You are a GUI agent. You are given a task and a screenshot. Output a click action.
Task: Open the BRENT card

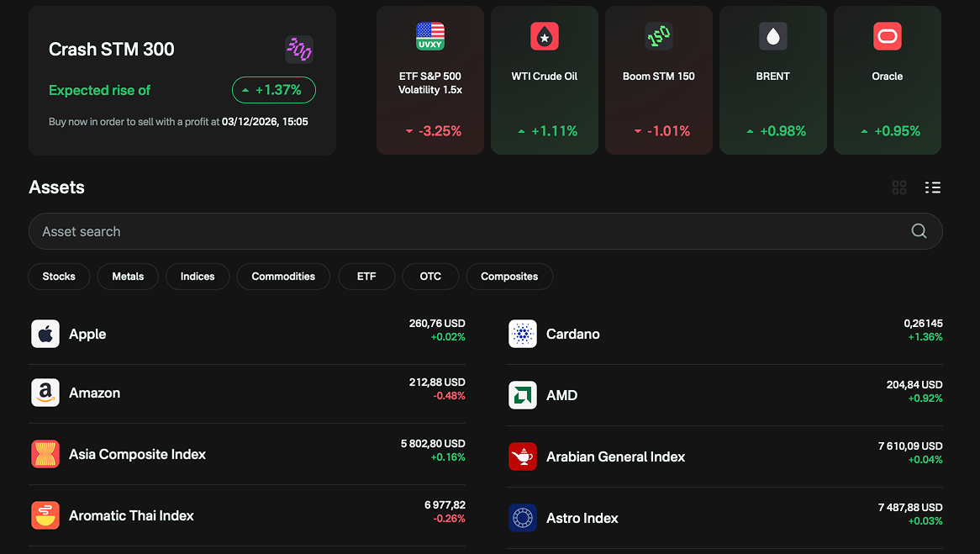point(773,80)
